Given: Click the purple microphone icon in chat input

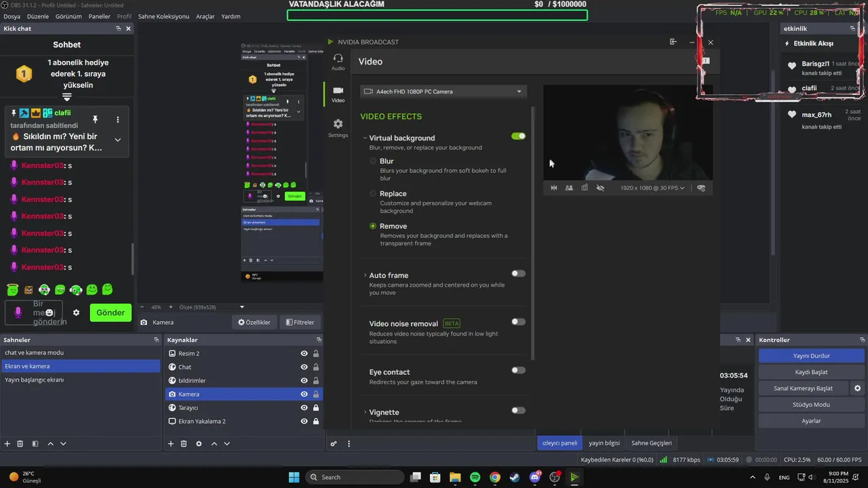Looking at the screenshot, I should [x=18, y=312].
